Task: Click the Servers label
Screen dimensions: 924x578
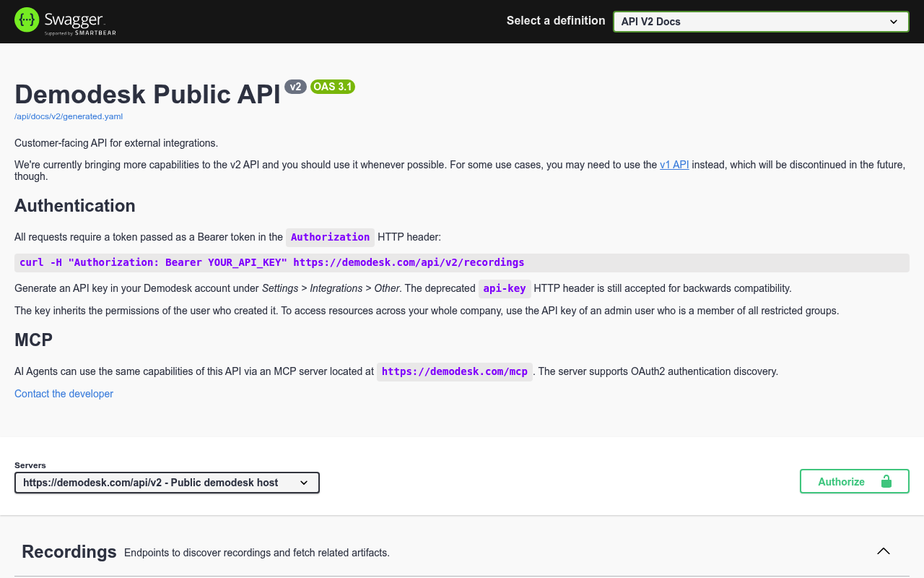Action: point(30,465)
